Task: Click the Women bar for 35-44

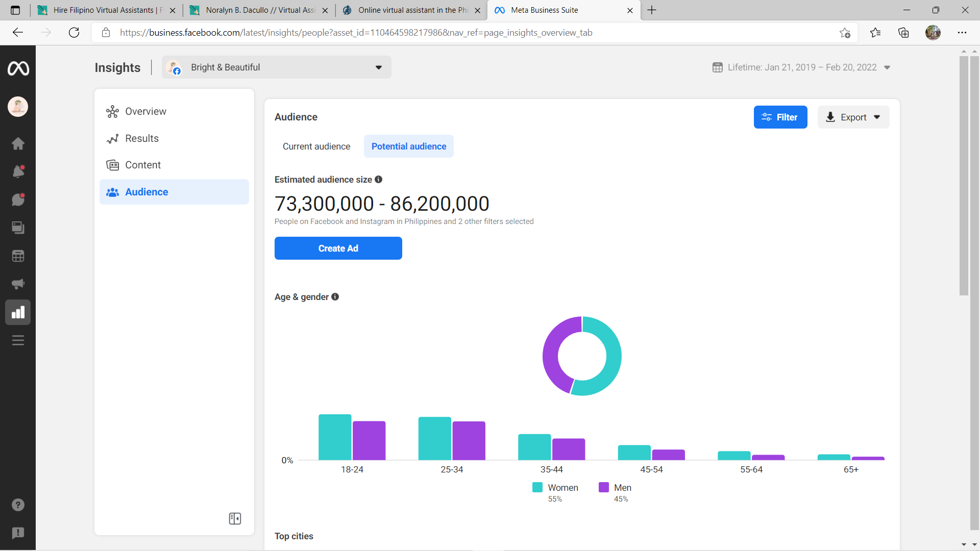Action: coord(534,447)
